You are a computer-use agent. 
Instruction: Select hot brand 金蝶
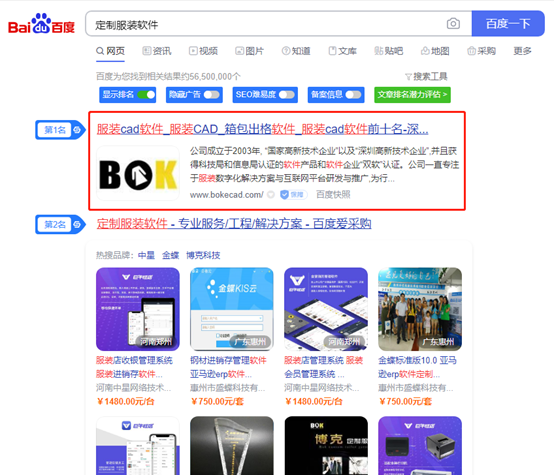tap(171, 255)
